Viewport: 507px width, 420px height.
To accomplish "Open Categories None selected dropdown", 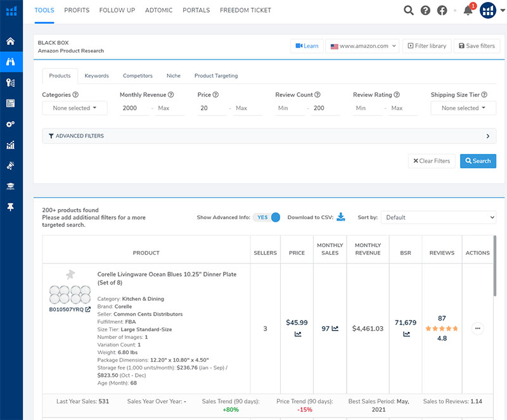I will 75,108.
